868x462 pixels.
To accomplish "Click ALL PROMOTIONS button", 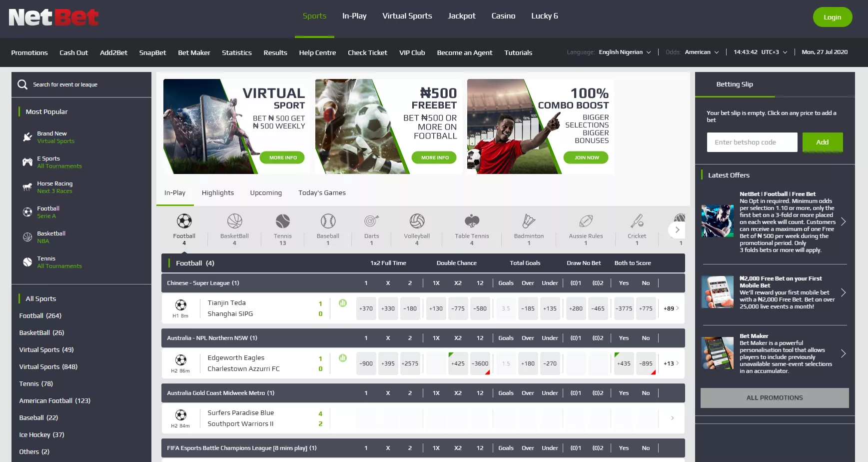I will (x=775, y=398).
